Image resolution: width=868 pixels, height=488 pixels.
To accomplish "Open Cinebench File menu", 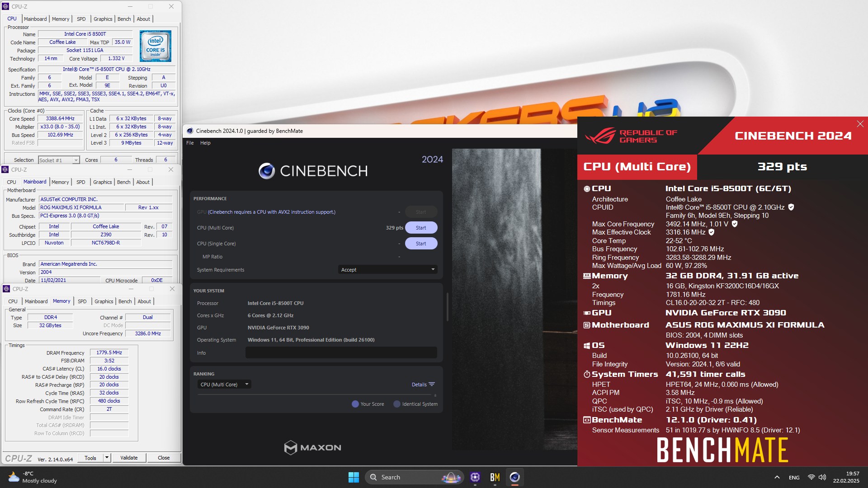I will pos(190,143).
